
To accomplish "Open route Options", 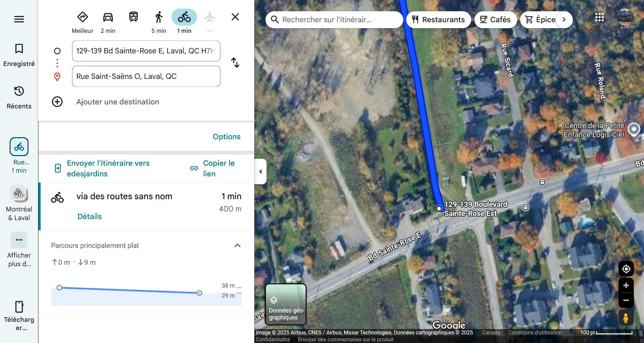I will (226, 137).
